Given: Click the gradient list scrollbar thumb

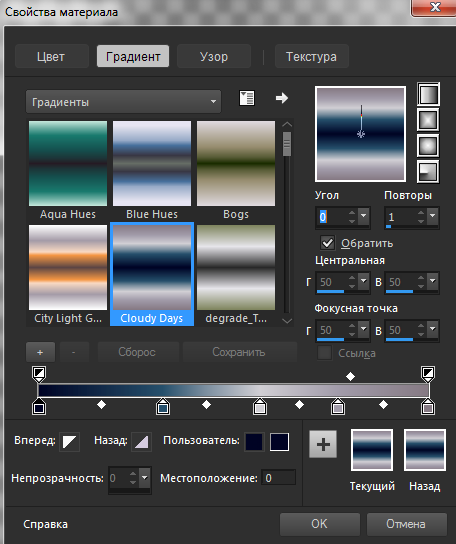Looking at the screenshot, I should (x=287, y=144).
